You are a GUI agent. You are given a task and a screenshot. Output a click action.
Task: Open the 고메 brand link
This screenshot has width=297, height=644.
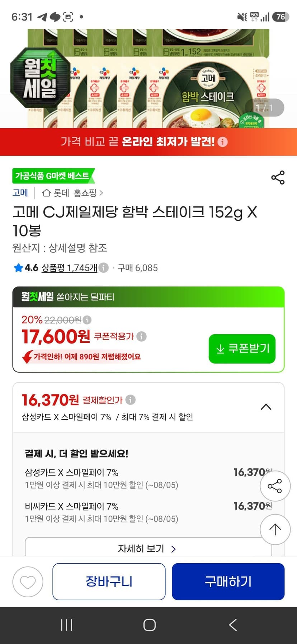pos(20,193)
